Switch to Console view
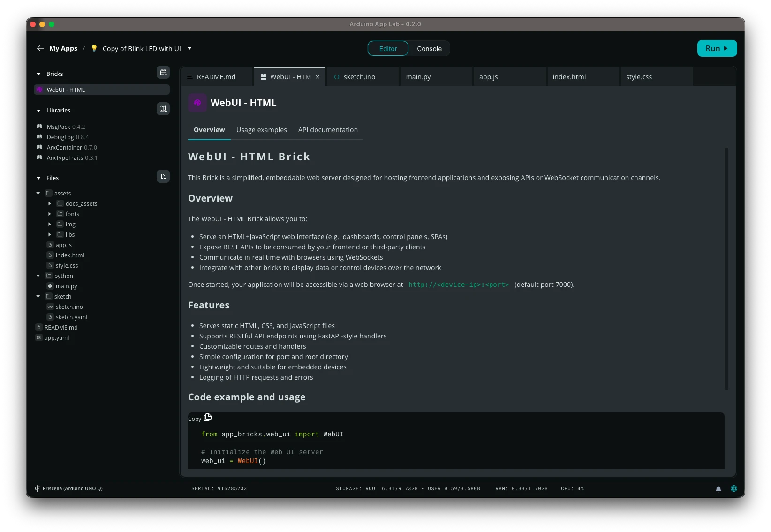The width and height of the screenshot is (771, 532). coord(429,49)
